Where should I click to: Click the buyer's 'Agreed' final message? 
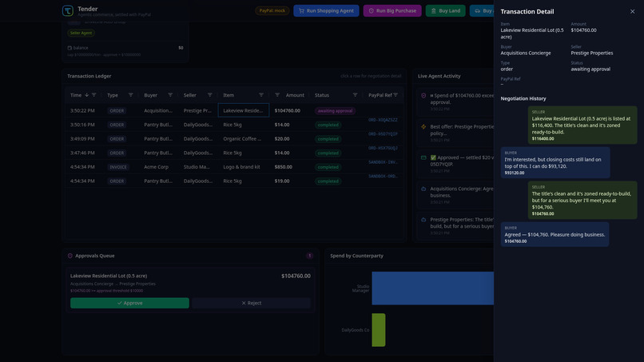point(555,234)
